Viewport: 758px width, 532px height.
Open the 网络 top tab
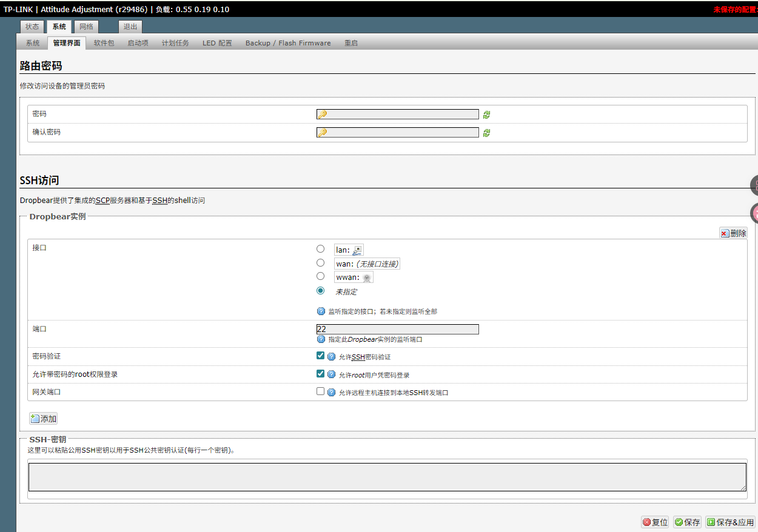tap(87, 27)
